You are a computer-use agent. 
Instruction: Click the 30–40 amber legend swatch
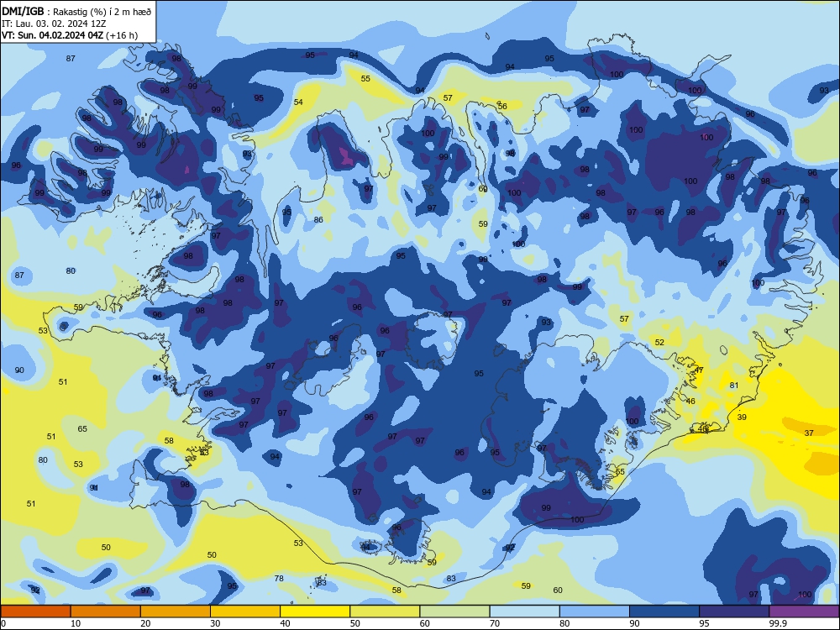(x=245, y=612)
